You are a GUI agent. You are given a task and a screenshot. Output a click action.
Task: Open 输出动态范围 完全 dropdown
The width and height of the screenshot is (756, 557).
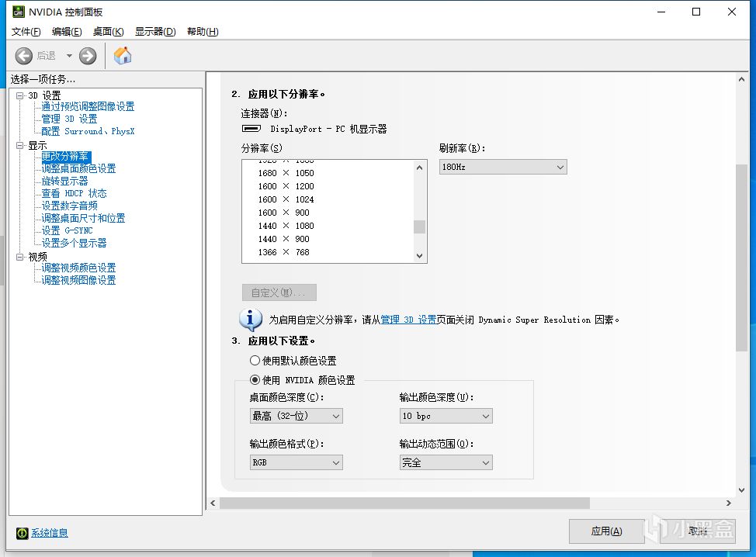coord(446,462)
